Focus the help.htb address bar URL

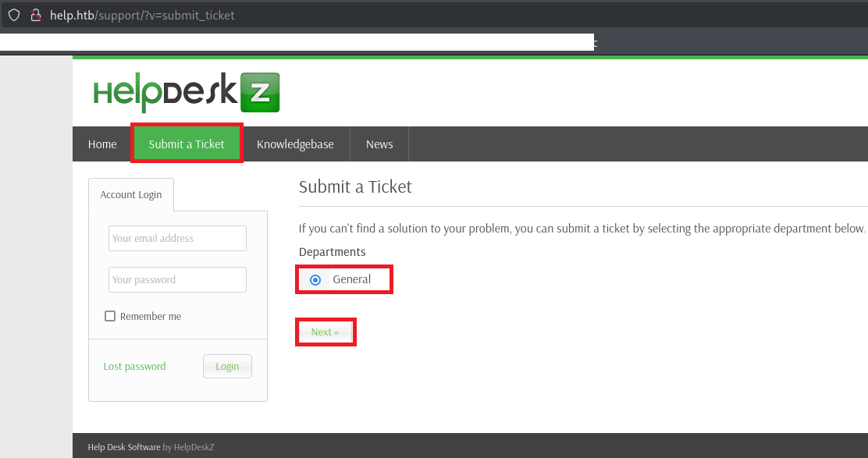tap(142, 15)
